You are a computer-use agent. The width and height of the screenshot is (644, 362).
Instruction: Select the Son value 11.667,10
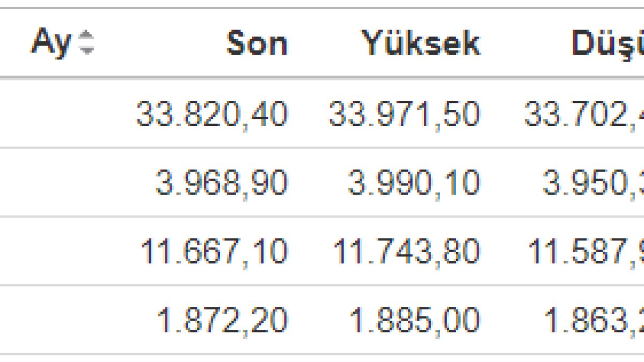tap(214, 251)
